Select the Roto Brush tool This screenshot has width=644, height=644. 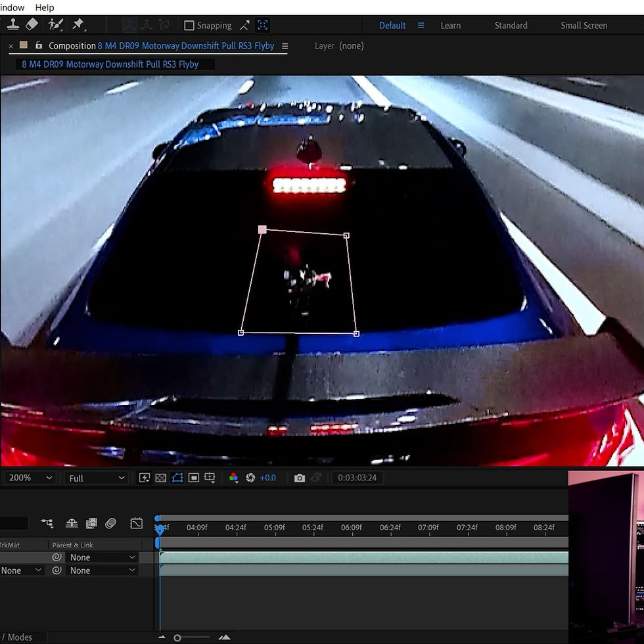tap(56, 25)
